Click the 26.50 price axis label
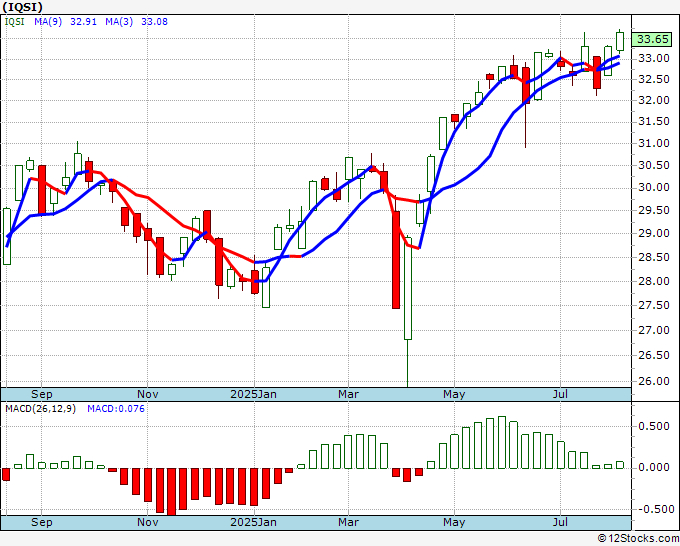680x546 pixels. click(654, 355)
